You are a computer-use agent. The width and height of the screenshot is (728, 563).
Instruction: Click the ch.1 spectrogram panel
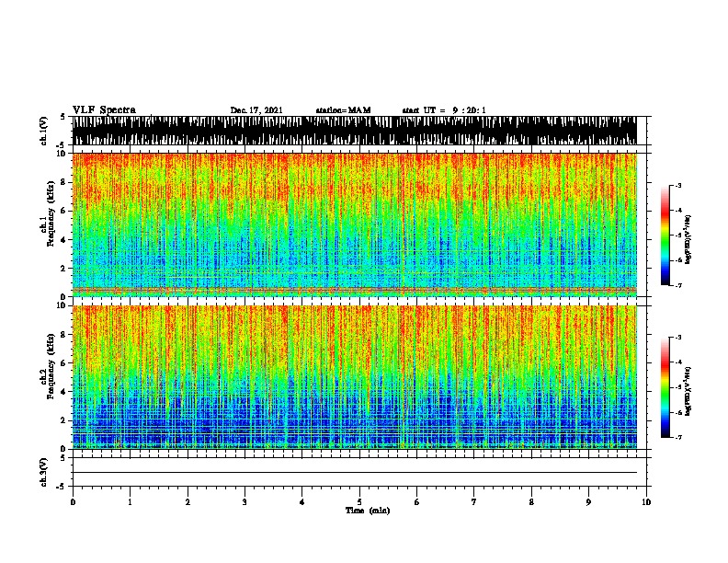(x=354, y=224)
